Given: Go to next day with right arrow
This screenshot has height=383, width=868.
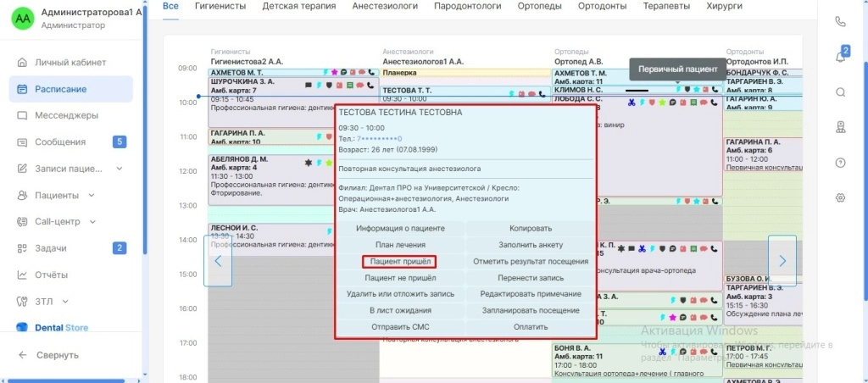Looking at the screenshot, I should (782, 261).
